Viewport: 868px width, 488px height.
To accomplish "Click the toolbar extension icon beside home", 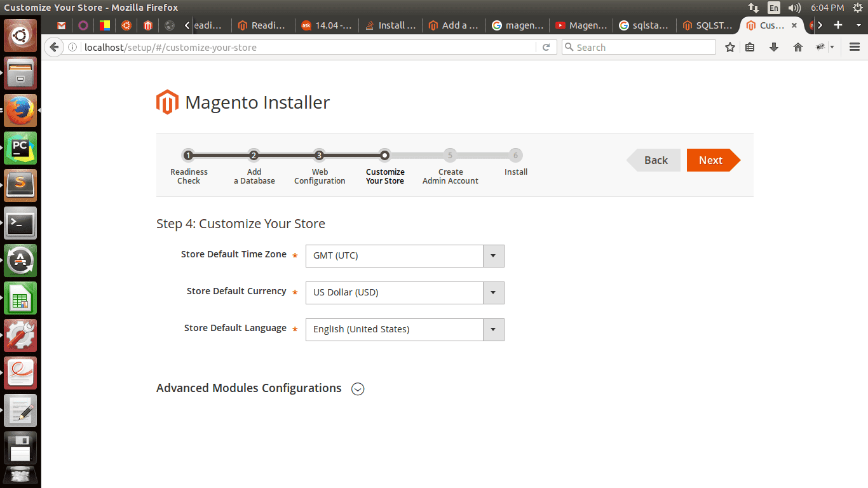I will pos(821,47).
